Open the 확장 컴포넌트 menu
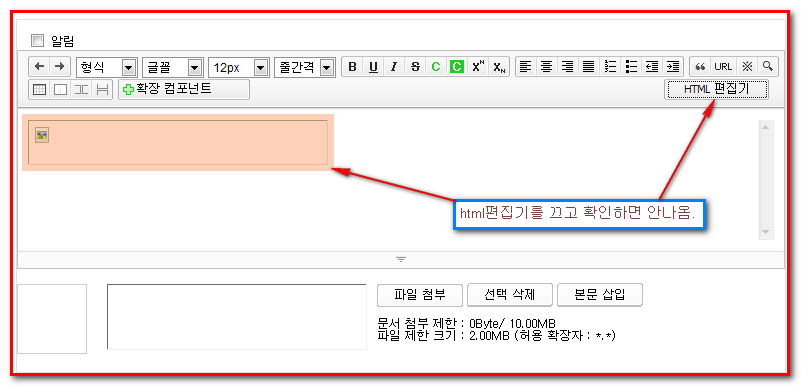Image resolution: width=801 pixels, height=387 pixels. pos(184,89)
